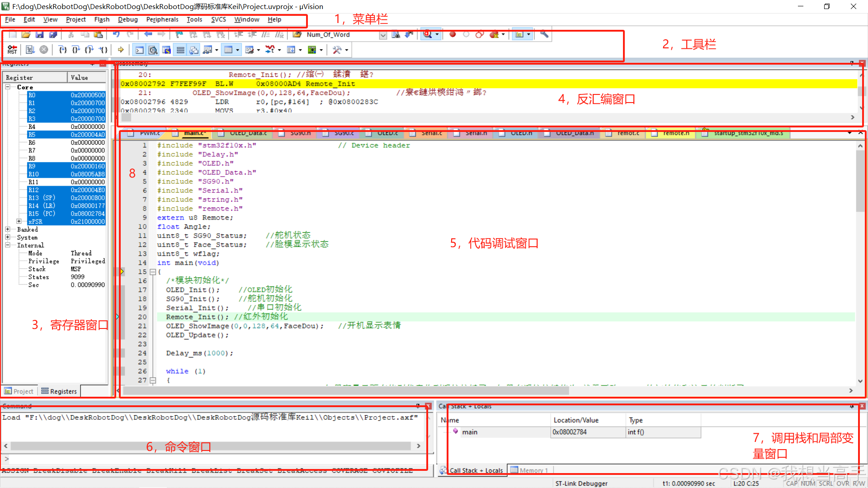Toggle the Disassembly window icon

[153, 50]
